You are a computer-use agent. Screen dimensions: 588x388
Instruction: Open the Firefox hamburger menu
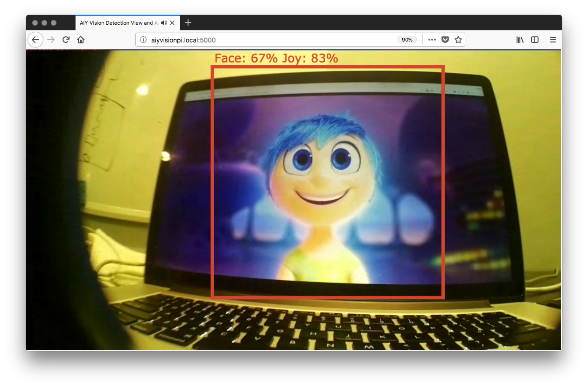(x=553, y=40)
